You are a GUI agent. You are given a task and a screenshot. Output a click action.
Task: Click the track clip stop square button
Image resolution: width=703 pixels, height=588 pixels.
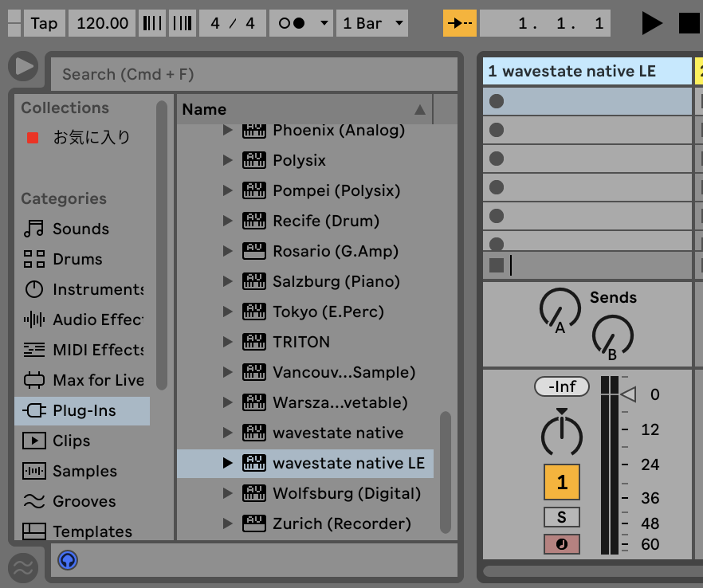coord(497,265)
